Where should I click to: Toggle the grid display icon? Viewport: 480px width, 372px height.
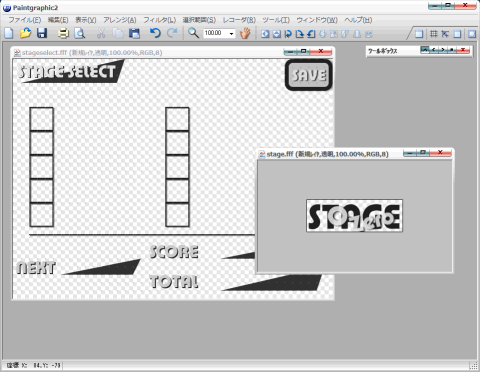tap(434, 34)
